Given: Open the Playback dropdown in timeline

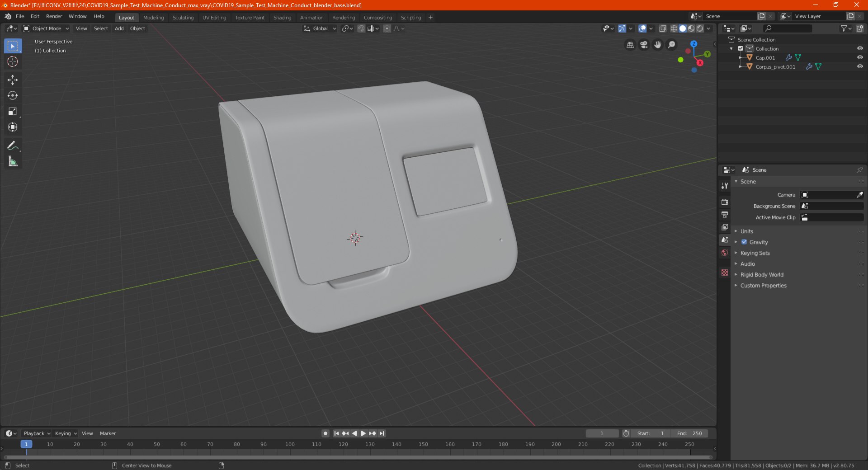Looking at the screenshot, I should (37, 433).
